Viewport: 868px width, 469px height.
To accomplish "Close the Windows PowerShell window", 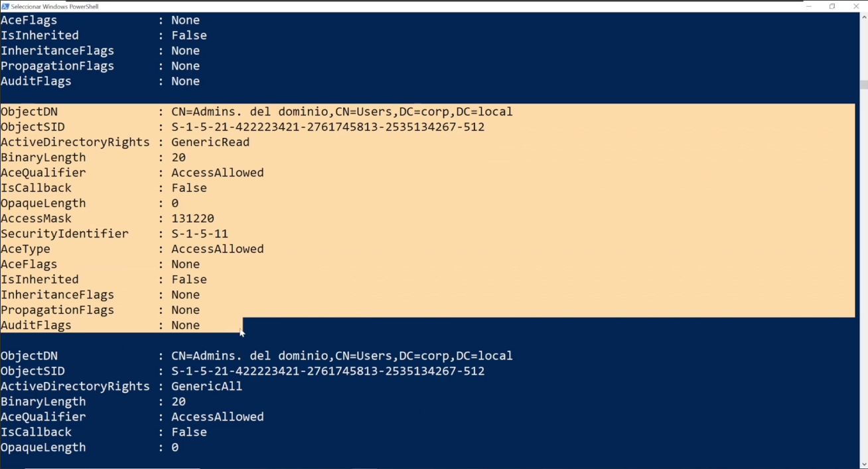I will (x=856, y=6).
